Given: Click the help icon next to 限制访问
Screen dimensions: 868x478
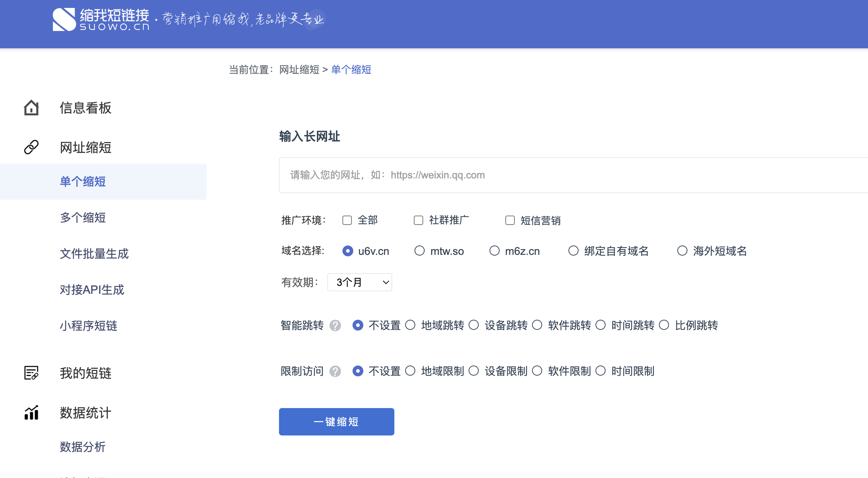Looking at the screenshot, I should coord(335,371).
